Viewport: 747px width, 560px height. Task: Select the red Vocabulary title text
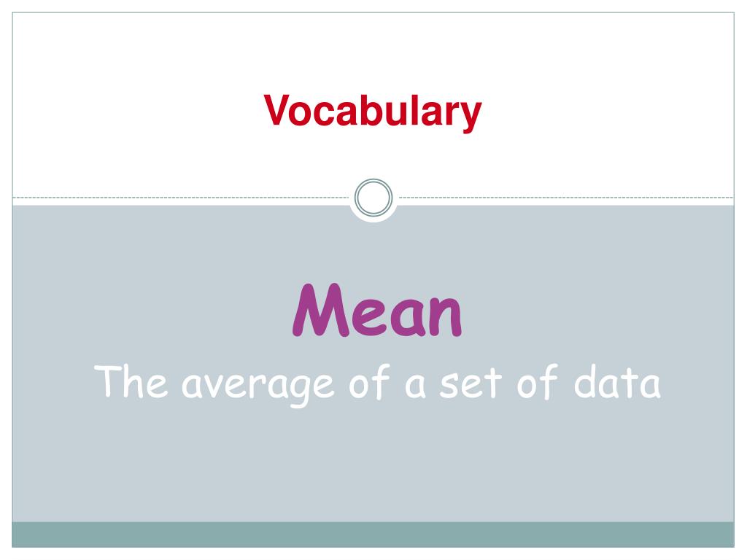(373, 112)
